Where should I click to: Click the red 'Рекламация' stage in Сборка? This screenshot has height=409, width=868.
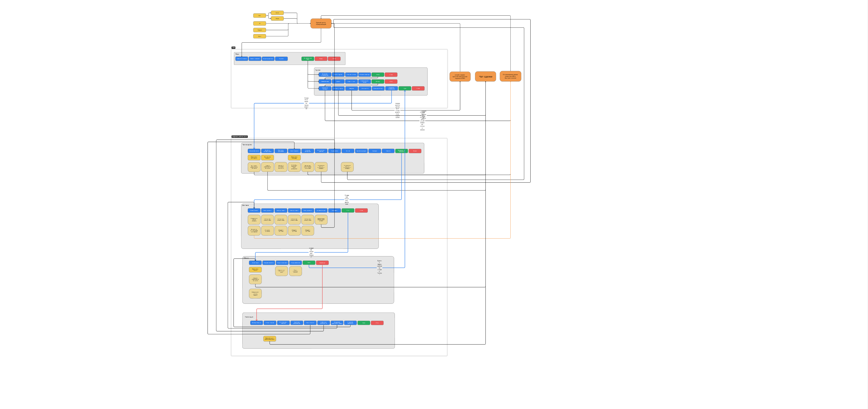tap(322, 263)
